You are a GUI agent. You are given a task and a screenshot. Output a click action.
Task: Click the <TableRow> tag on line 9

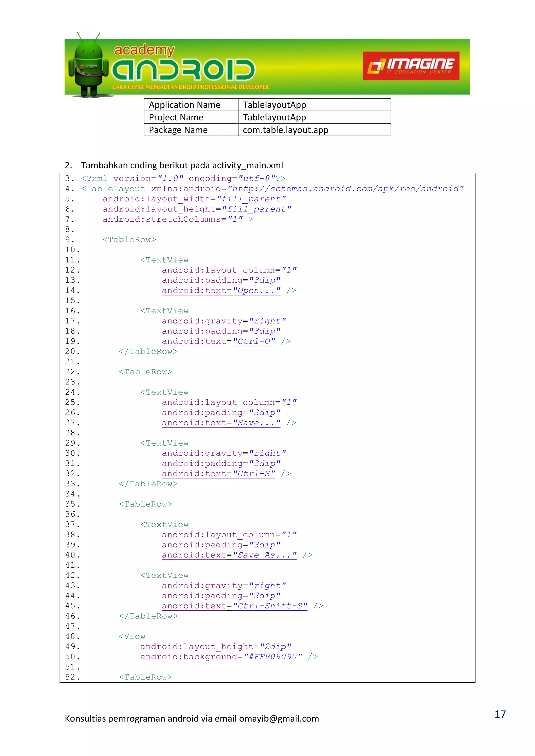pos(129,239)
